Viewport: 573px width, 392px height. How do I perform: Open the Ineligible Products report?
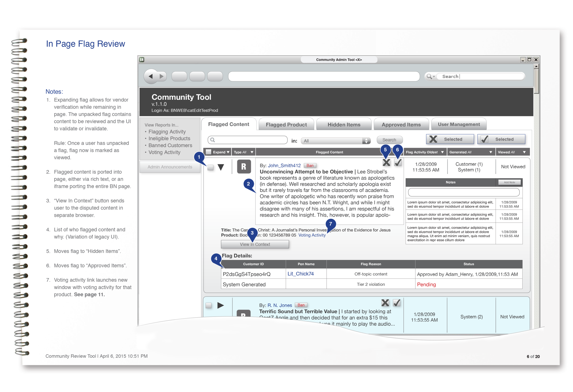[169, 138]
